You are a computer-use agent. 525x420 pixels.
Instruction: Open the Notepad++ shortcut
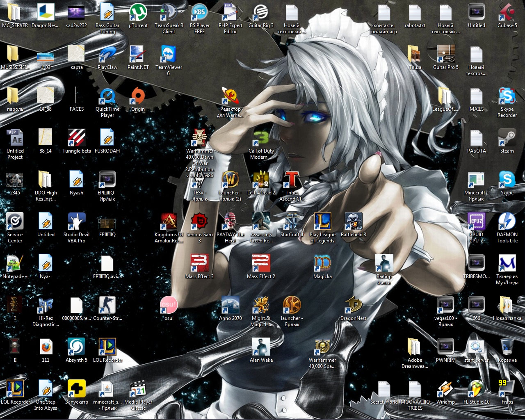pyautogui.click(x=15, y=263)
